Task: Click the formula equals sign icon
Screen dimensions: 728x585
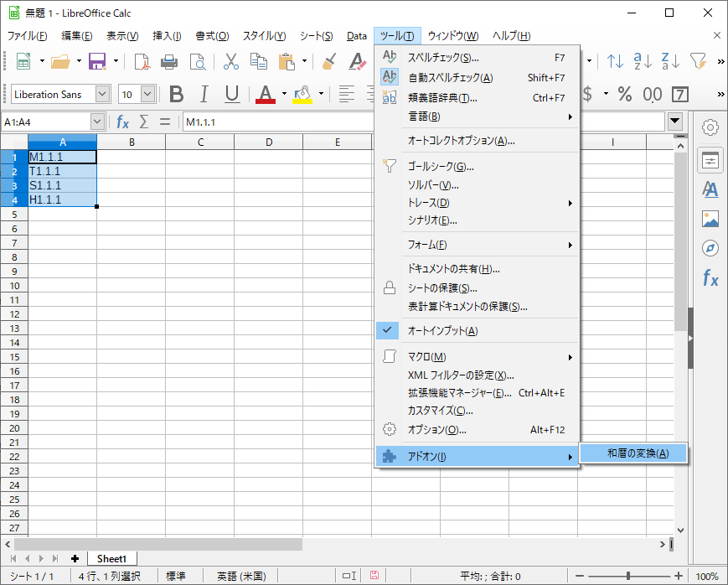Action: (x=165, y=122)
